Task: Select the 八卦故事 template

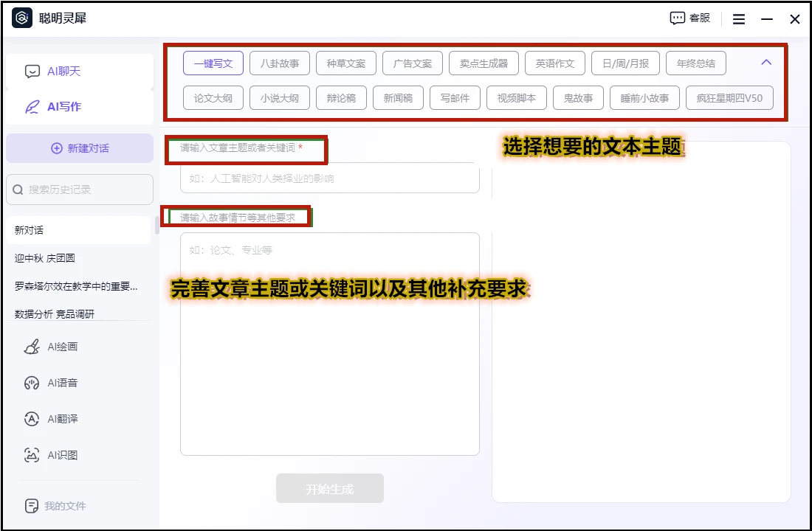Action: pos(280,63)
